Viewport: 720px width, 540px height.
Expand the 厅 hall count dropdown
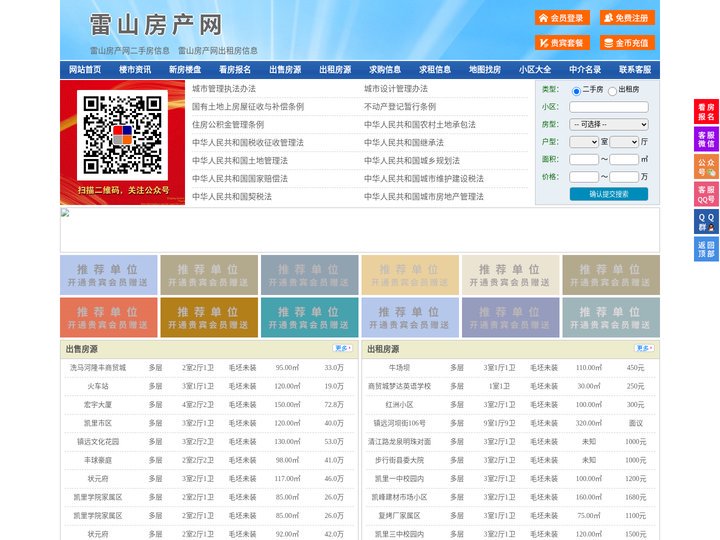tap(624, 142)
